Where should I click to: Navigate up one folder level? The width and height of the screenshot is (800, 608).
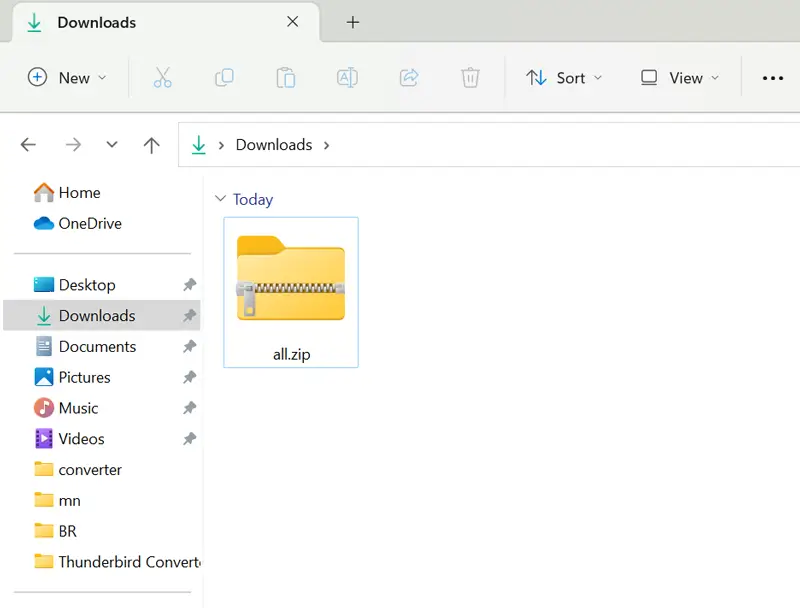coord(151,145)
